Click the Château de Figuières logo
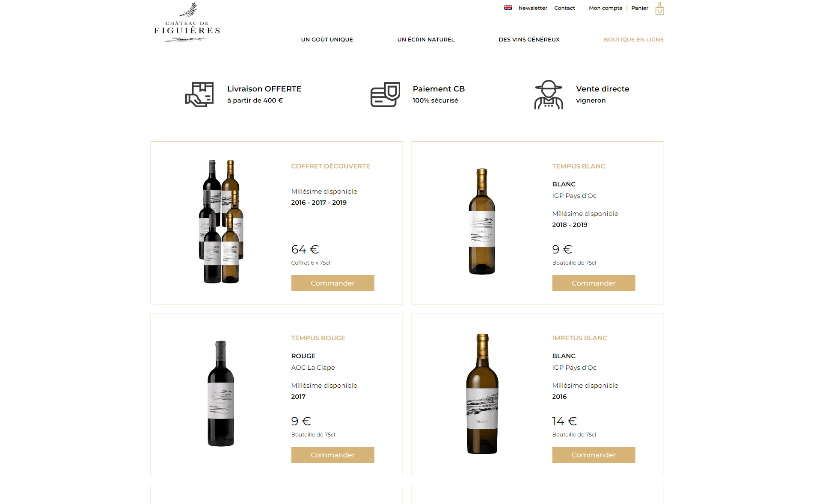Viewport: 813px width, 504px height. pos(187,22)
